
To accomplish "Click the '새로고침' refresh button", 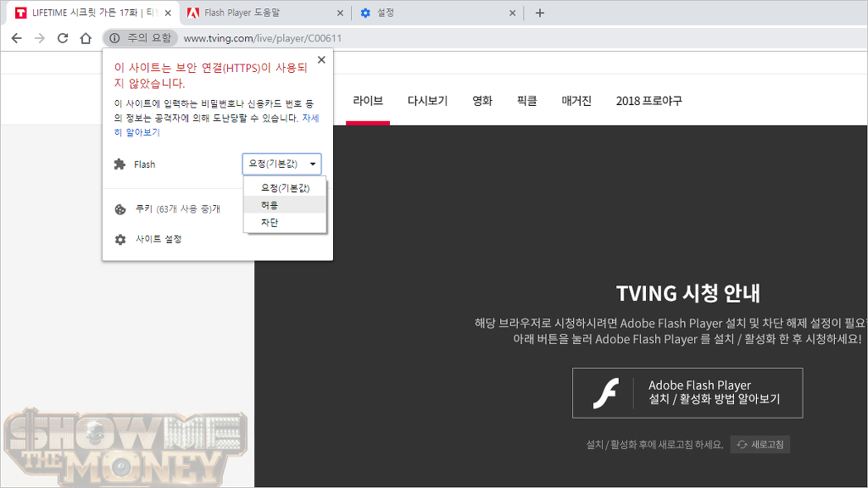I will click(x=760, y=444).
